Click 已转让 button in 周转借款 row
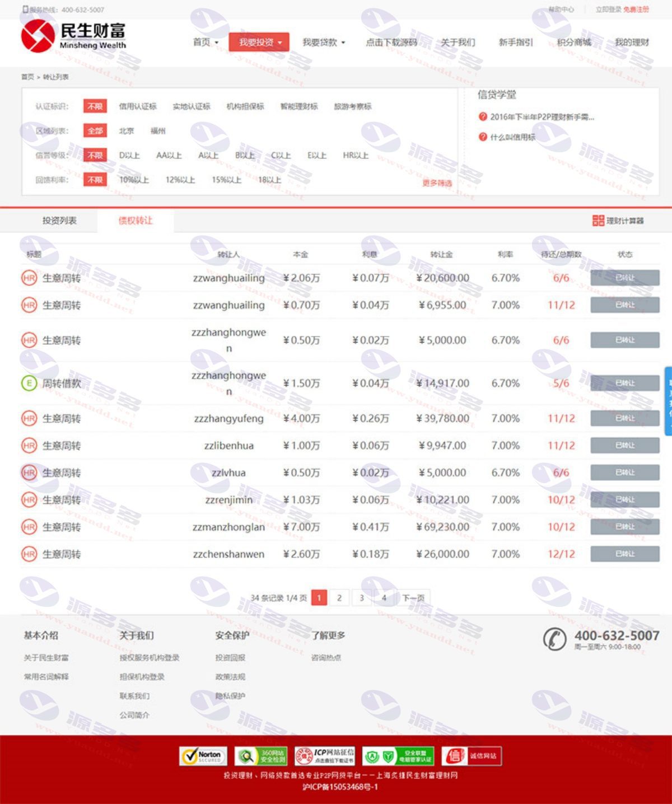Image resolution: width=672 pixels, height=804 pixels. tap(625, 384)
